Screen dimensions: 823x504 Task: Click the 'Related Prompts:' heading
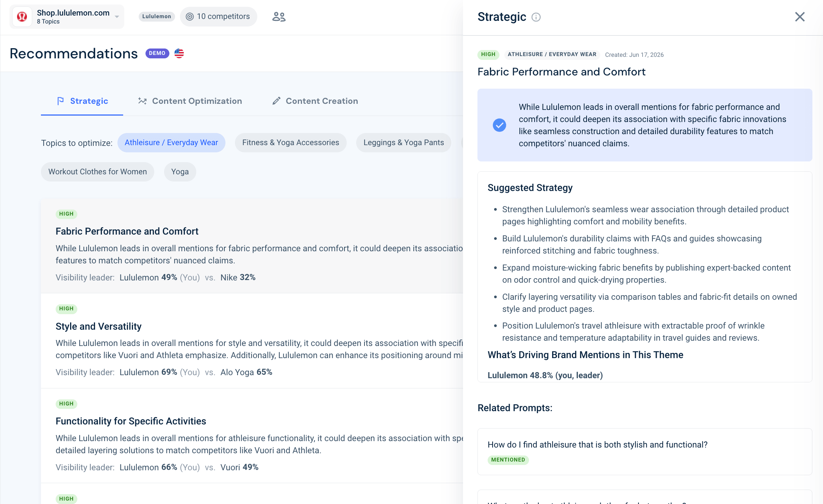point(515,408)
